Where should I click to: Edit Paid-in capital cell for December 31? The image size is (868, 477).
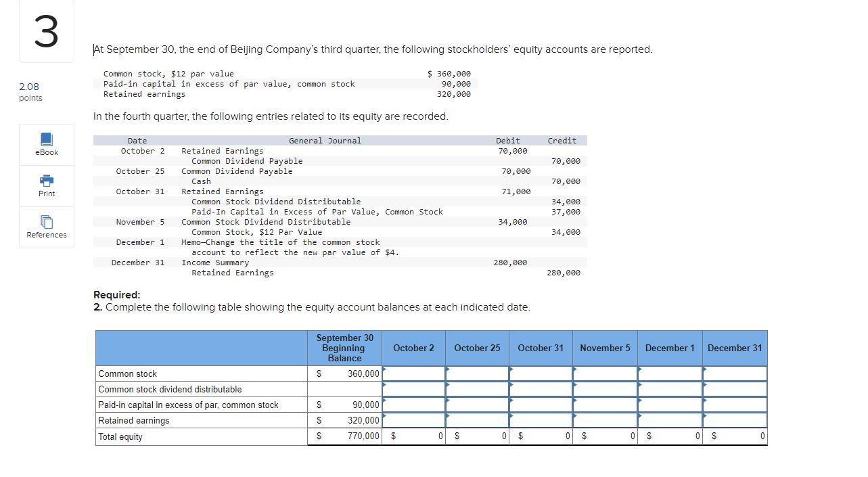[735, 405]
